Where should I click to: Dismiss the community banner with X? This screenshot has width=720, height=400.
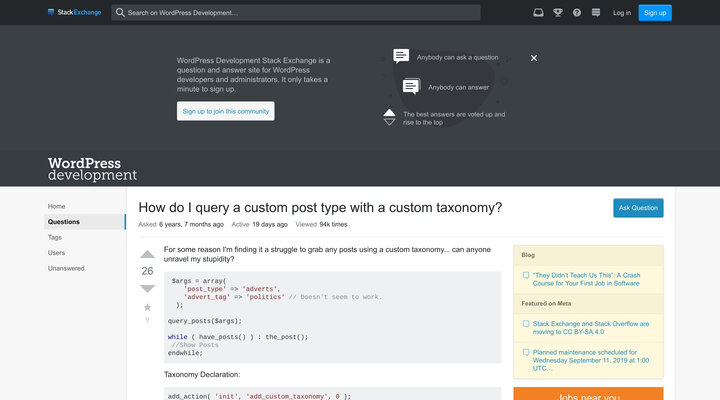pos(534,58)
